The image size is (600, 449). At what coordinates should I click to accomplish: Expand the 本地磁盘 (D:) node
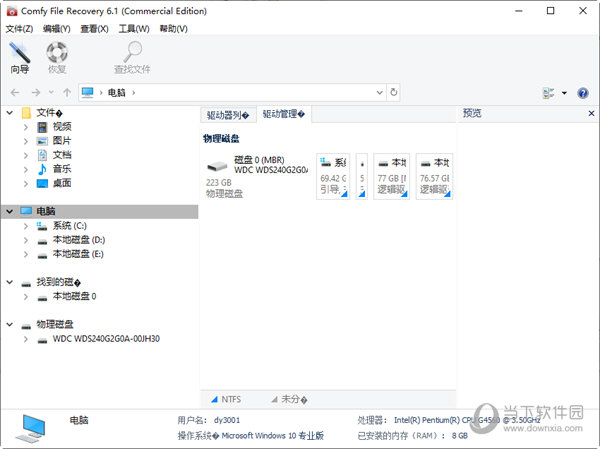coord(26,240)
